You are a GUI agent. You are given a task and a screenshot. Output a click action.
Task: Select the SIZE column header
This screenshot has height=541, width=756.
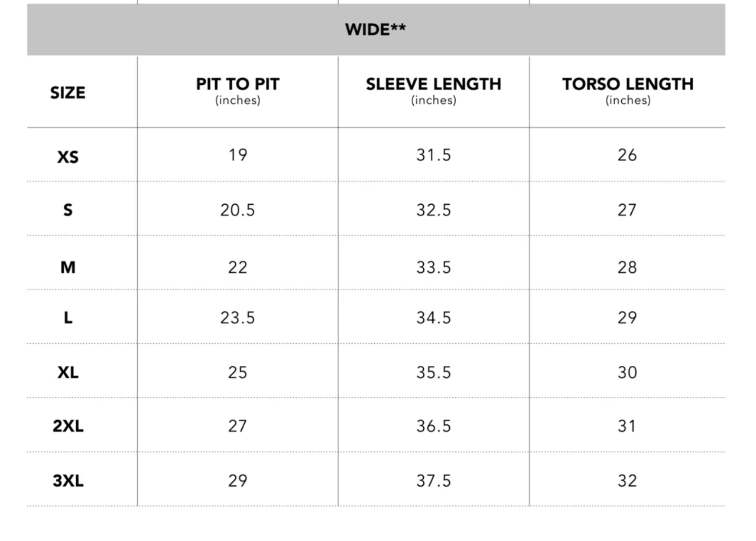[68, 92]
